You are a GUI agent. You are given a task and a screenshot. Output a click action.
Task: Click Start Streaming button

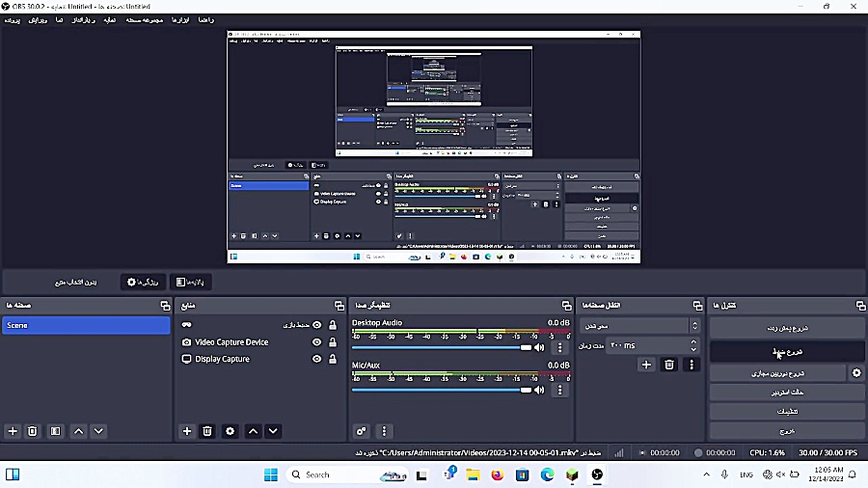(787, 328)
